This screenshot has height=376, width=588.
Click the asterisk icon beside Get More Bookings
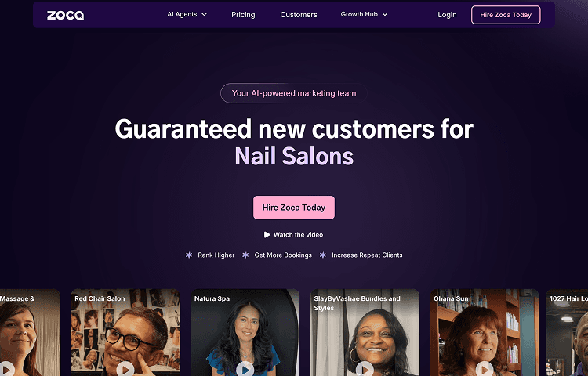245,255
